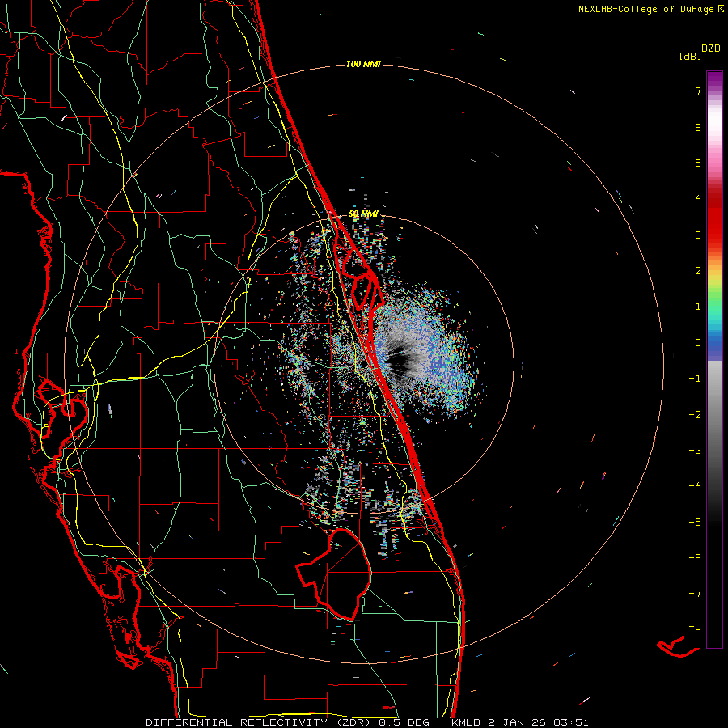Click the blue 0 dB band of color bar
The image size is (728, 728).
pos(714,343)
